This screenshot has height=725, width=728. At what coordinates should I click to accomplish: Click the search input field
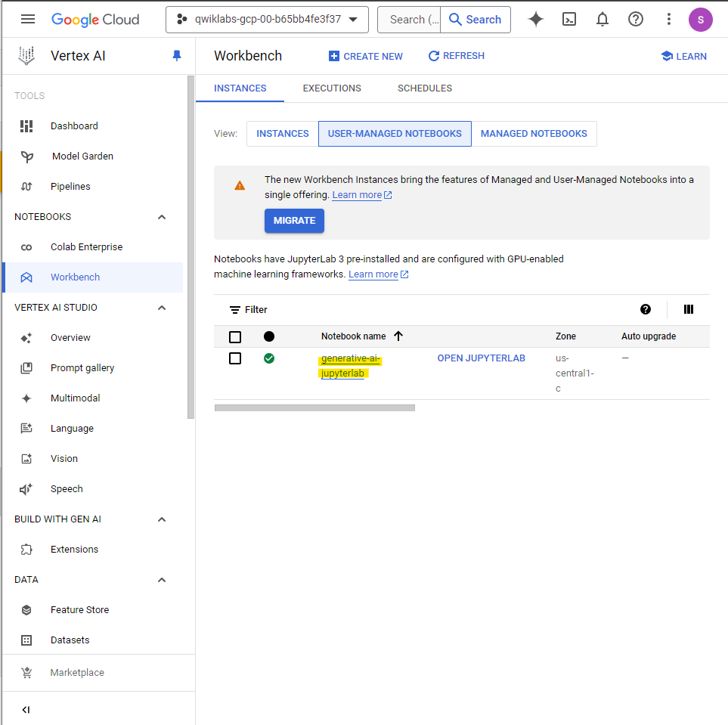coord(409,20)
